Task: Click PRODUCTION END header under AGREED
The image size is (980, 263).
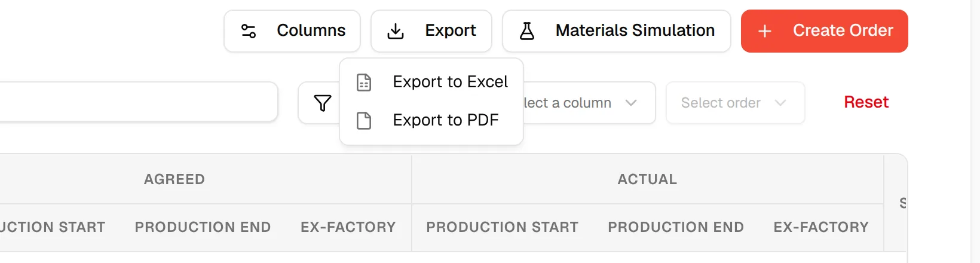Action: 203,227
